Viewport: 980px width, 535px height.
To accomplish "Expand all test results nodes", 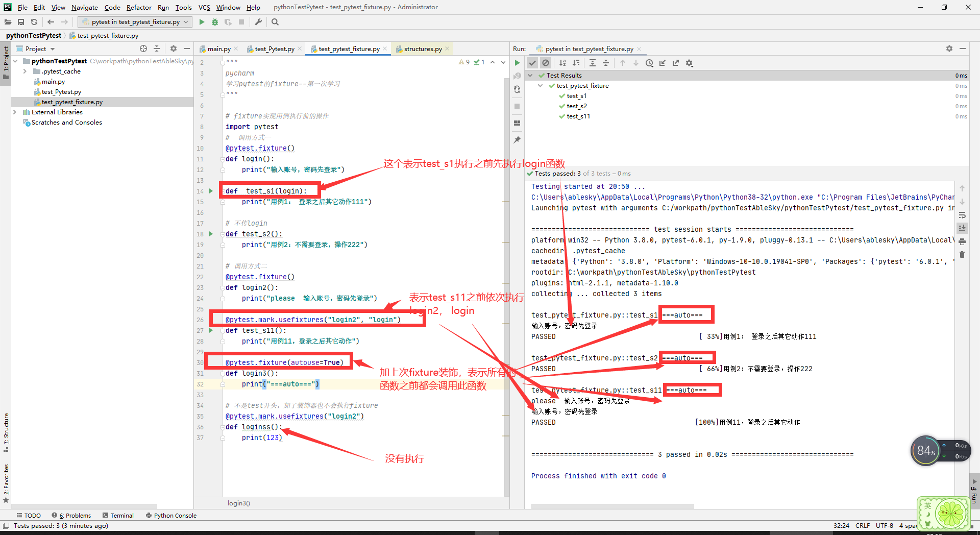I will pos(593,63).
